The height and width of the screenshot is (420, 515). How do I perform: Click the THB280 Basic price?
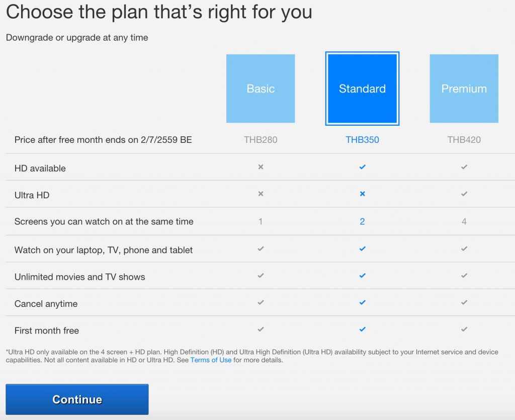[261, 140]
